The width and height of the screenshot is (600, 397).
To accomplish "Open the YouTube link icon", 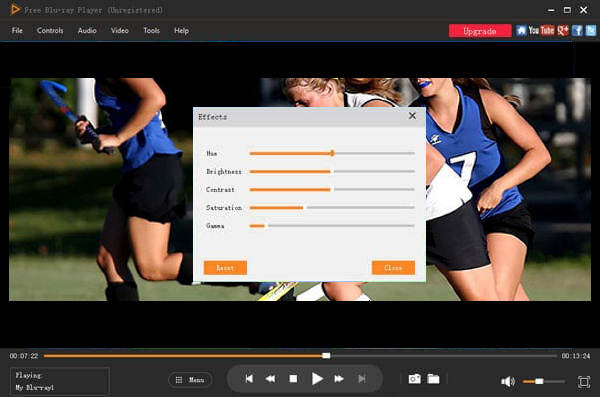I will pos(541,31).
